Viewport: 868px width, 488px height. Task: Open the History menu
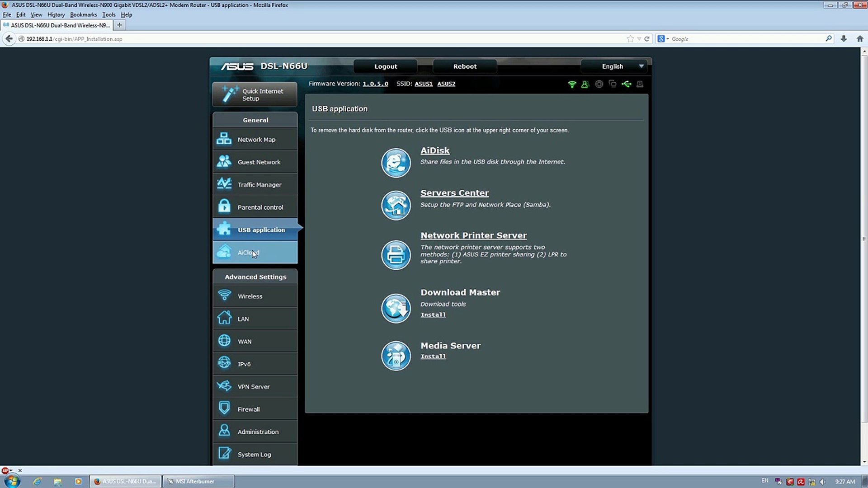click(x=56, y=14)
